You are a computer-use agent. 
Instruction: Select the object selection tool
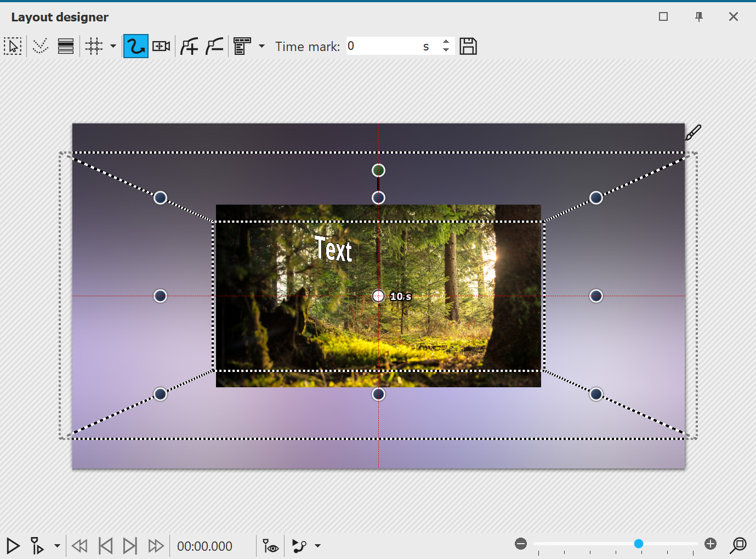(x=13, y=46)
